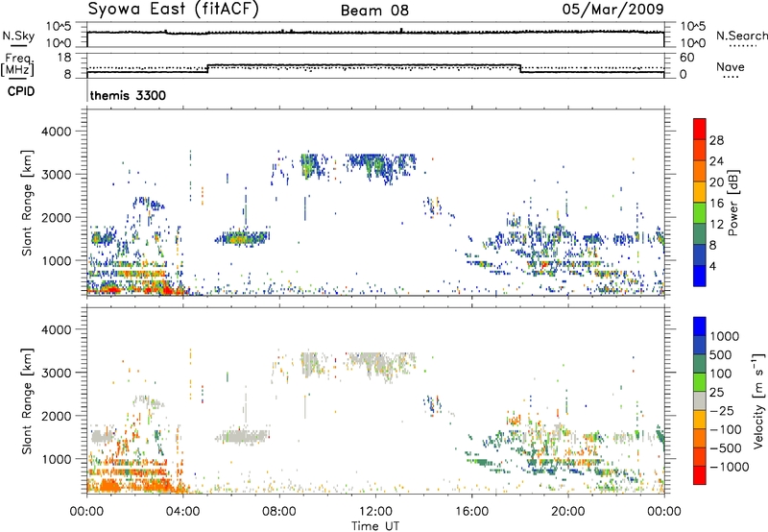
Task: Pick the gray segment of the Velocity colorbar
Action: pyautogui.click(x=700, y=401)
